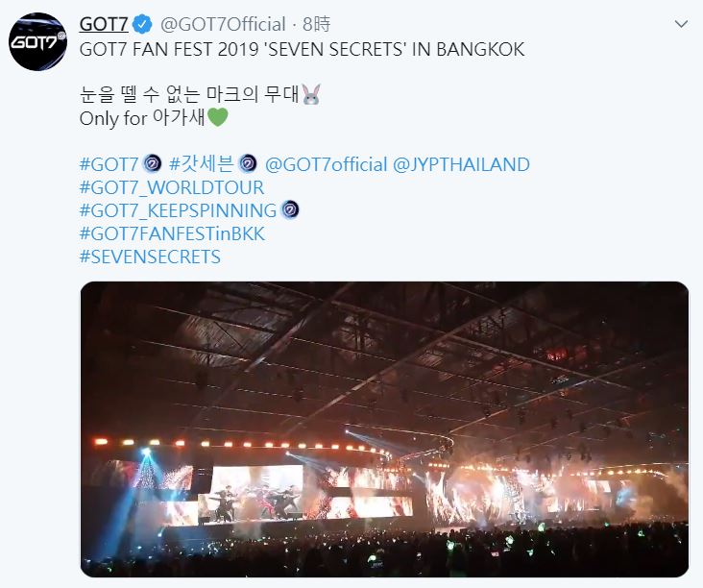Click the green heart emoji
Image resolution: width=703 pixels, height=588 pixels.
(x=218, y=117)
